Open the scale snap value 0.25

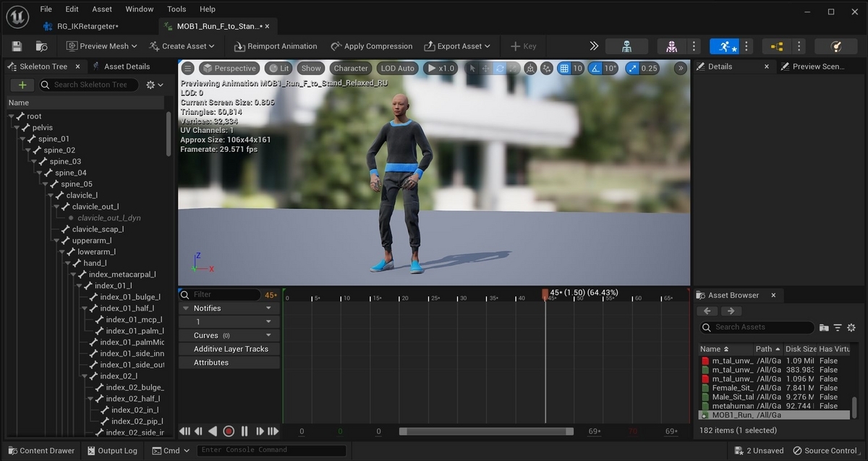click(x=650, y=69)
